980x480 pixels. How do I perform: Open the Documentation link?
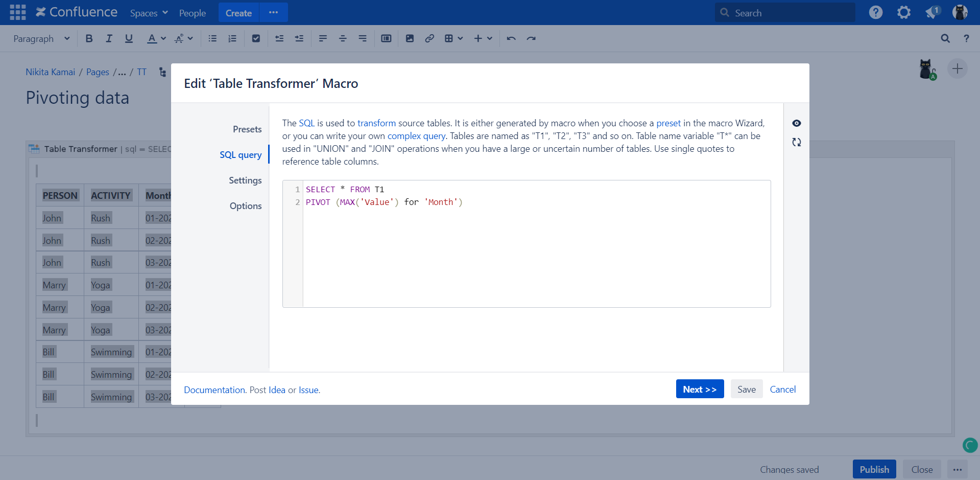click(214, 390)
